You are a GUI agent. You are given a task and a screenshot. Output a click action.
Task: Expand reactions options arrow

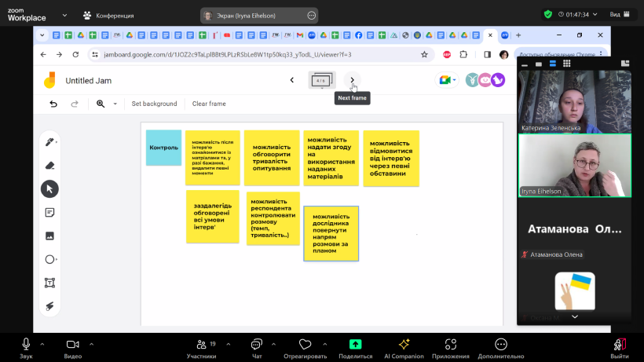tap(325, 345)
